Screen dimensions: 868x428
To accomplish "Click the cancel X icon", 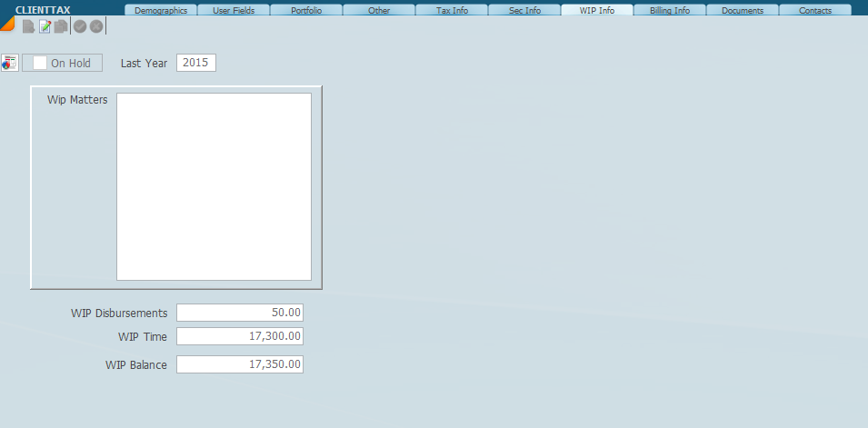I will click(95, 27).
